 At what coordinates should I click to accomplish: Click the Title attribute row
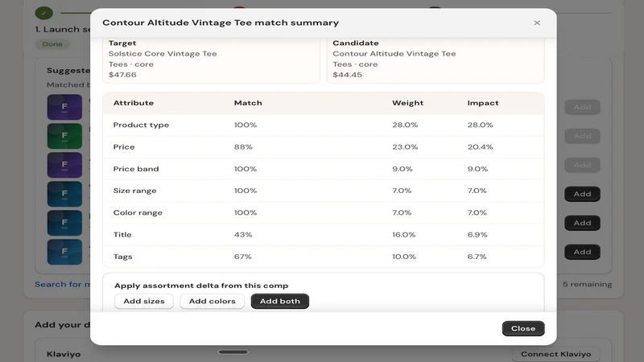[324, 235]
